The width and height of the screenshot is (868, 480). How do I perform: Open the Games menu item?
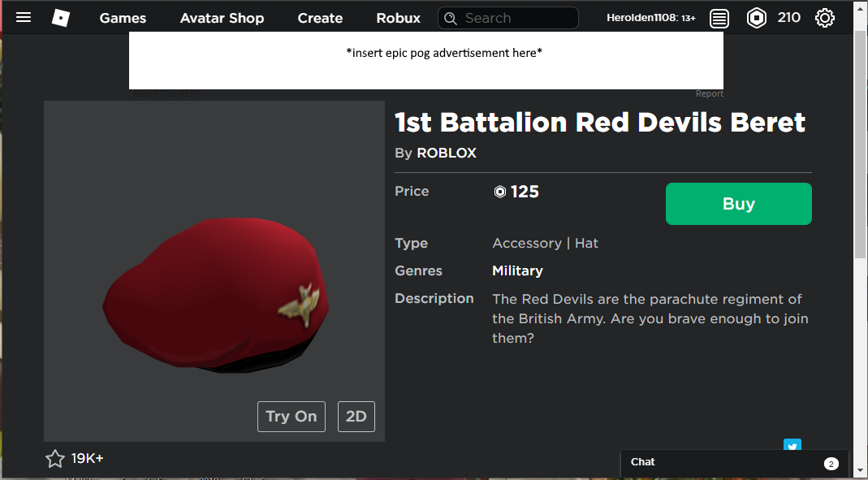pos(123,18)
